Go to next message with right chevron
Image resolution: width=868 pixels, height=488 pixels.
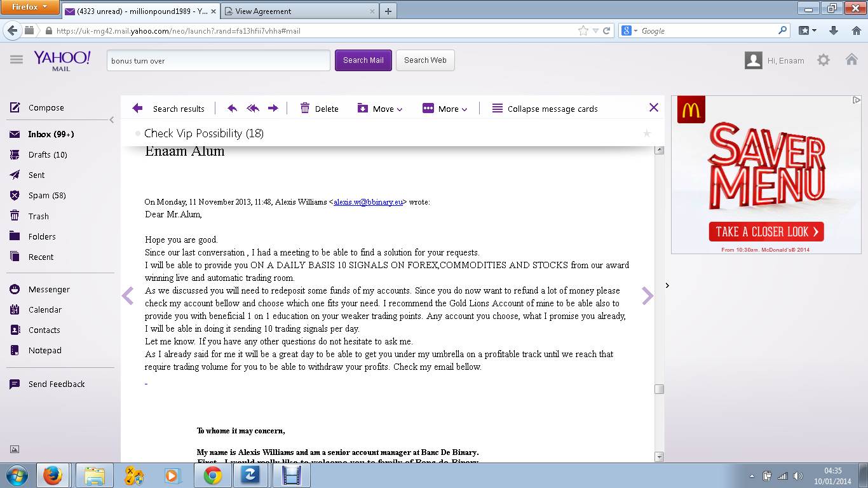pyautogui.click(x=648, y=295)
